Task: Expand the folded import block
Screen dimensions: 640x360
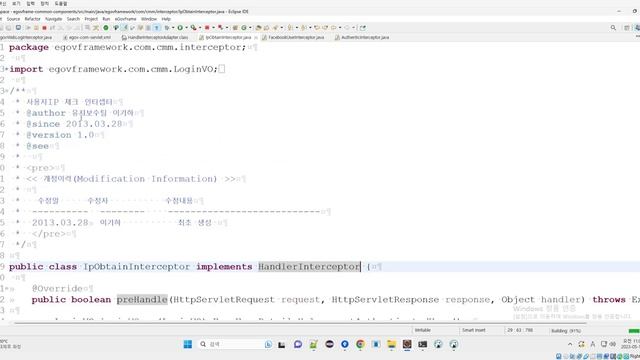Action: 6,69
